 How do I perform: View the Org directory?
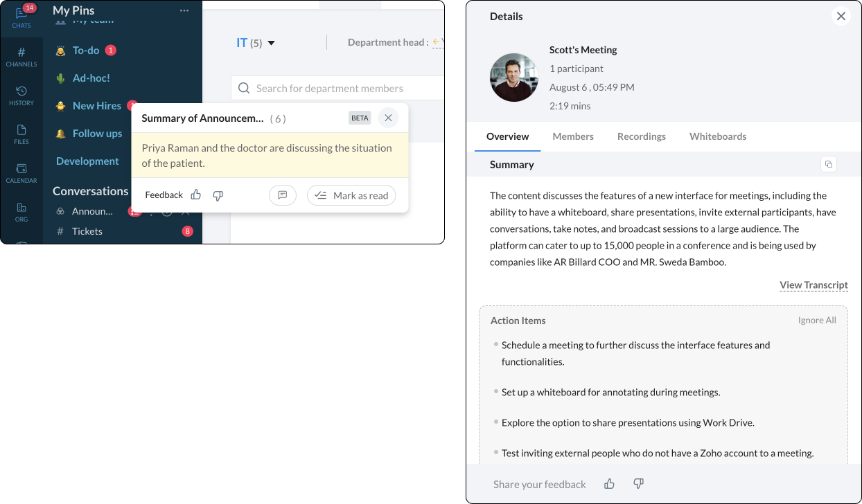[x=21, y=210]
